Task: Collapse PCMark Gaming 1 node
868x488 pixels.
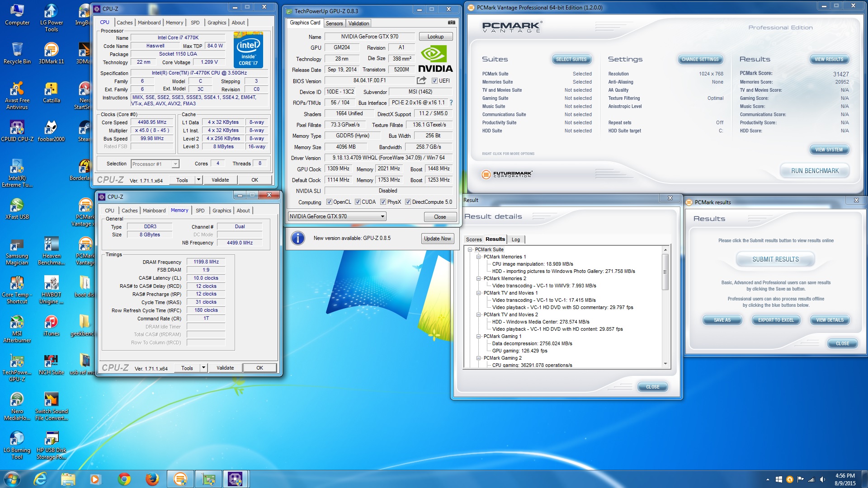Action: pyautogui.click(x=479, y=336)
